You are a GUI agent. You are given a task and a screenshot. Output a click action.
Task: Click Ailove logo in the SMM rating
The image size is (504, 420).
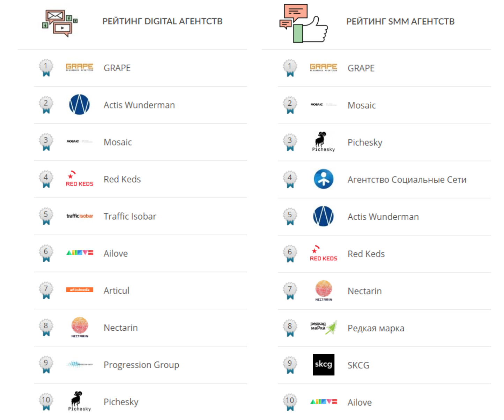(324, 402)
